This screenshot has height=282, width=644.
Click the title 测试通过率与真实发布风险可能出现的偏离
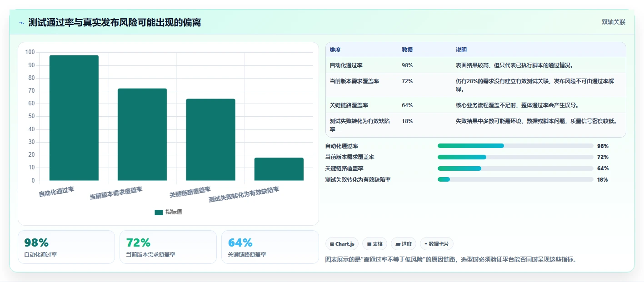pyautogui.click(x=115, y=22)
